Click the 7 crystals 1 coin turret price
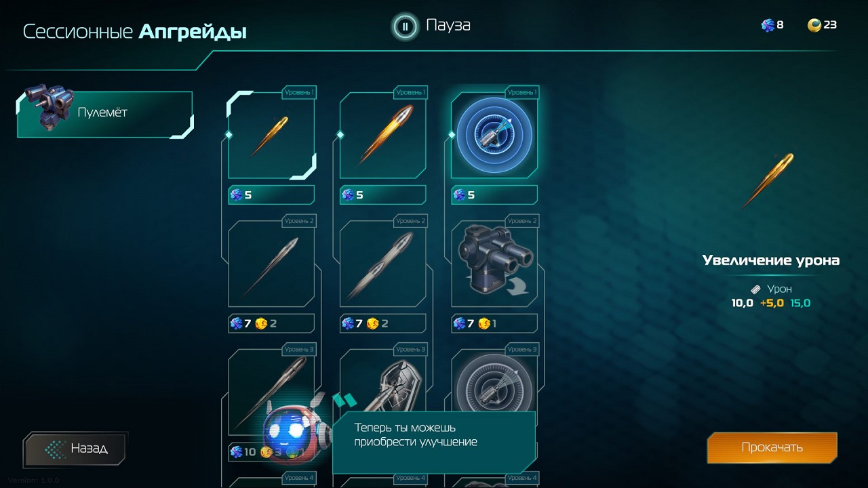The height and width of the screenshot is (488, 868). coord(494,324)
